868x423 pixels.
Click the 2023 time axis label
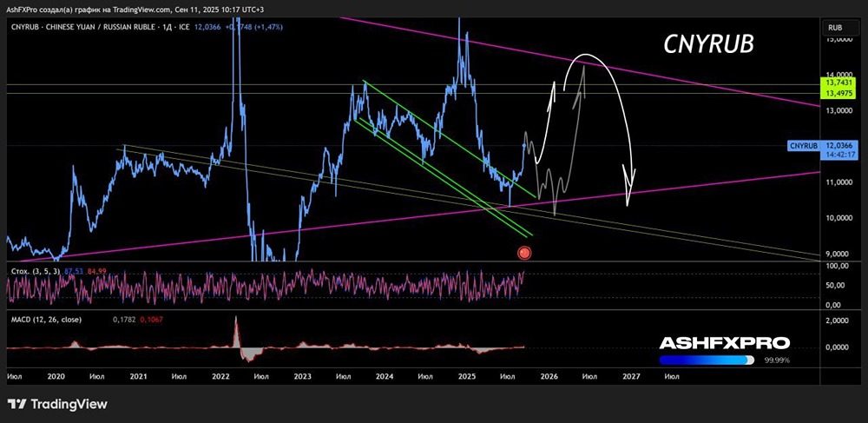click(x=302, y=376)
